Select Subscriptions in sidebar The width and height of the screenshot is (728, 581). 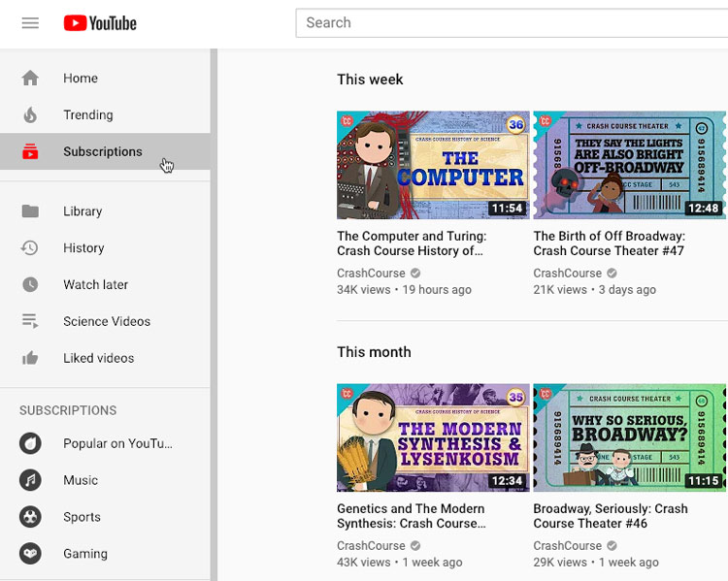[105, 151]
